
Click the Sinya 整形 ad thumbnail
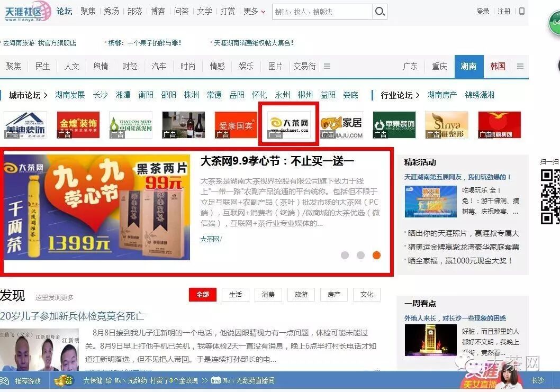click(x=446, y=125)
